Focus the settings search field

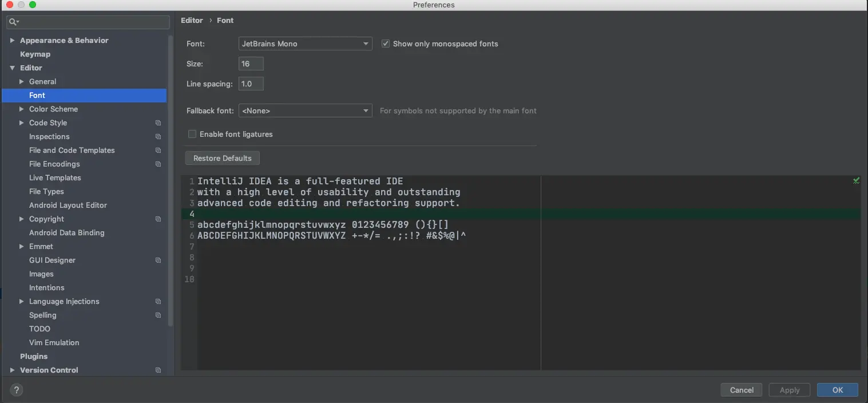(x=88, y=22)
